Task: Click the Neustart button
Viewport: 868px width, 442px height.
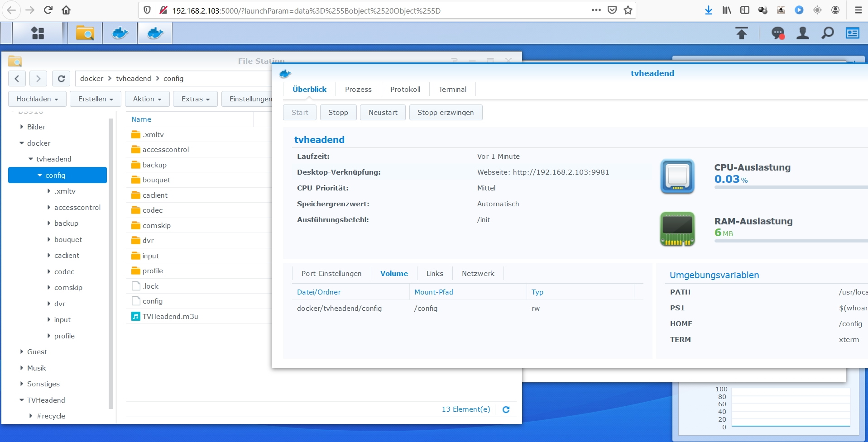Action: [383, 113]
